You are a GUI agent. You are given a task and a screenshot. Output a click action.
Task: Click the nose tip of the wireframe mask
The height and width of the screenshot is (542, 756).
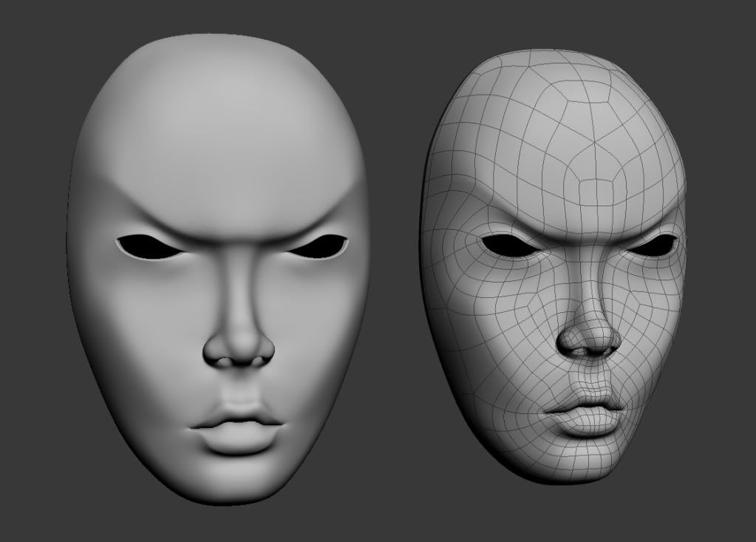point(588,340)
